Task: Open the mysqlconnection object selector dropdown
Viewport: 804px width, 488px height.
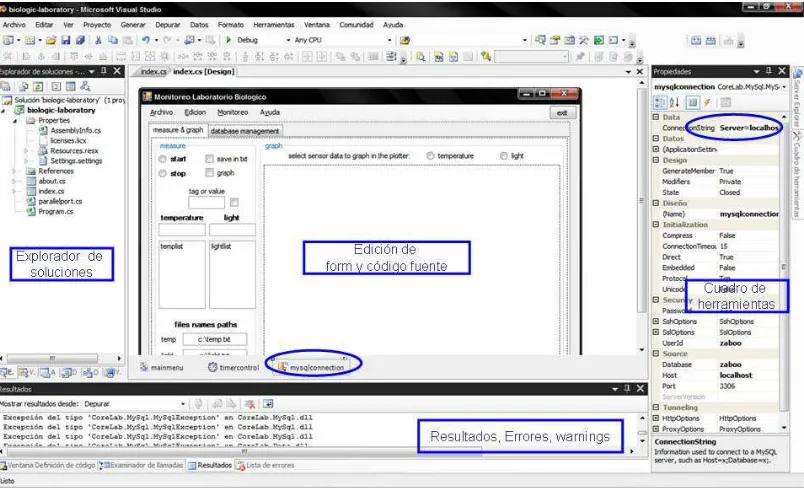Action: [784, 87]
